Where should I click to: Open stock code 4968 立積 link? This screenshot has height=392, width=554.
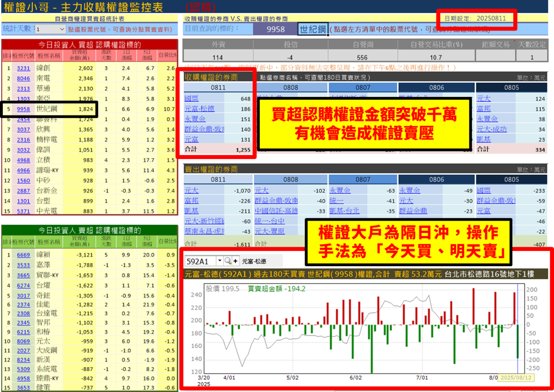pos(23,160)
